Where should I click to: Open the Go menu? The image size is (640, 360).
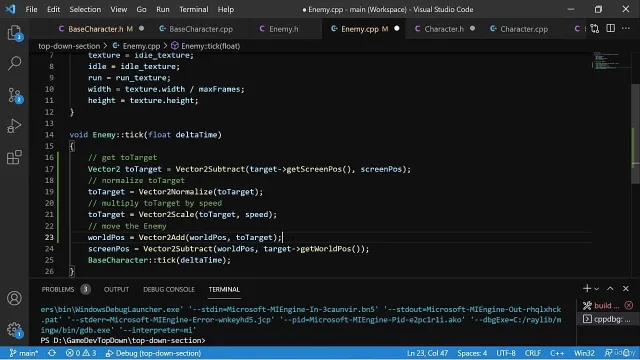pos(141,9)
